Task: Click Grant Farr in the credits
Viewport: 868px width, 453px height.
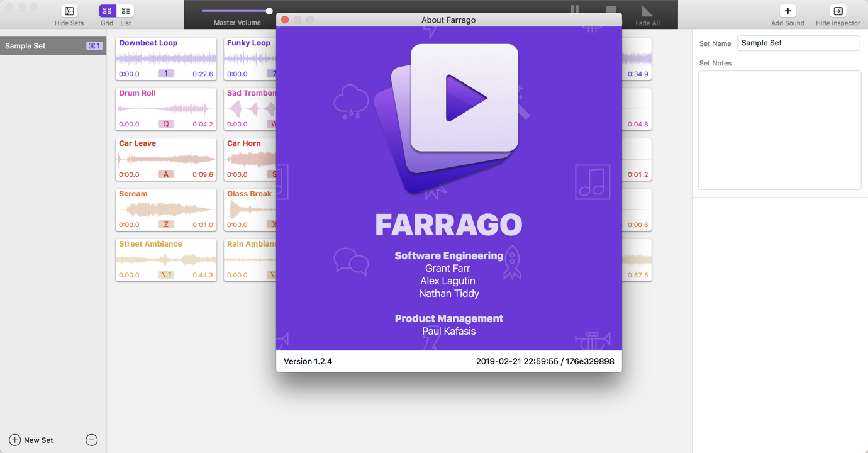Action: [x=448, y=268]
